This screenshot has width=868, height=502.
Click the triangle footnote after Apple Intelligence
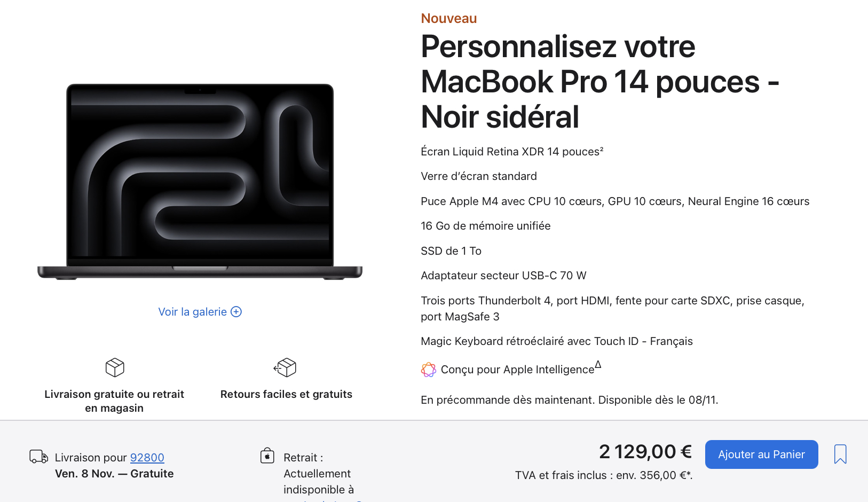[x=598, y=365]
